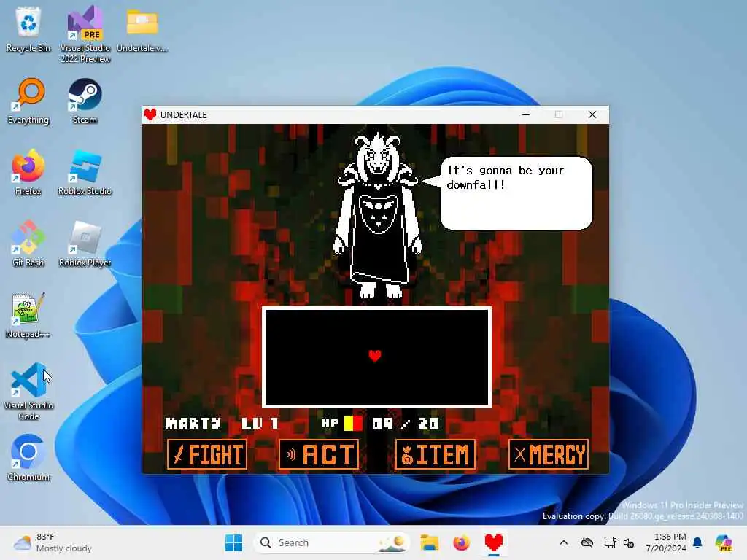747x560 pixels.
Task: Click the 09 / 20 HP value
Action: [x=406, y=424]
